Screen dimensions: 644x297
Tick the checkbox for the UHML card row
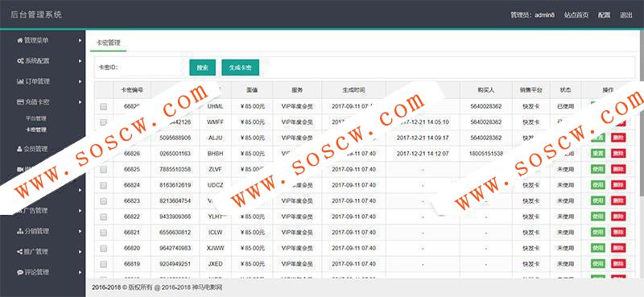tap(104, 106)
